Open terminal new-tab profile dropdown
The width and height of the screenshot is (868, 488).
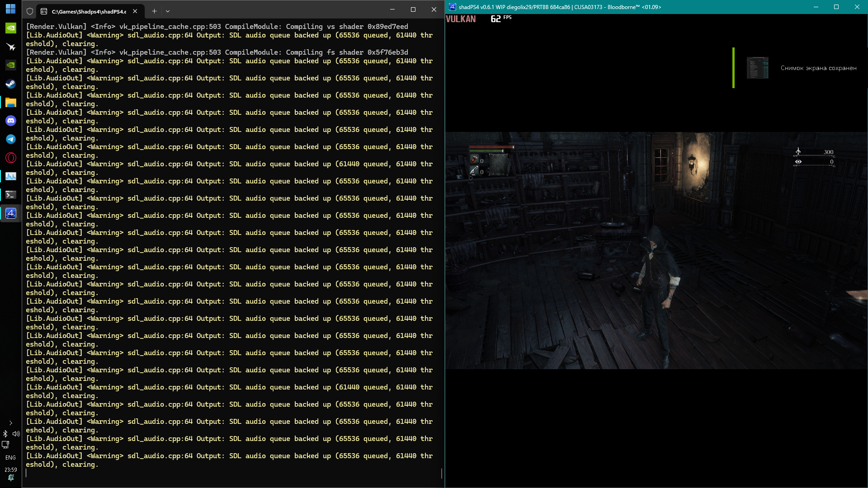pyautogui.click(x=168, y=11)
